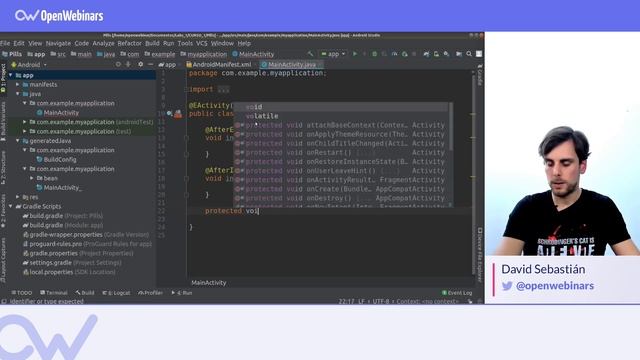Viewport: 640px width, 360px height.
Task: Open the Profiler tool window
Action: click(x=150, y=293)
